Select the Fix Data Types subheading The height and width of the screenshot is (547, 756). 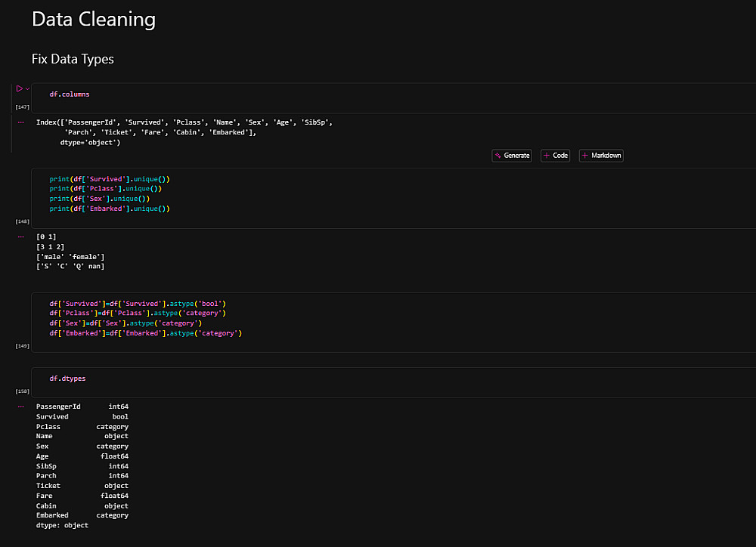coord(73,59)
